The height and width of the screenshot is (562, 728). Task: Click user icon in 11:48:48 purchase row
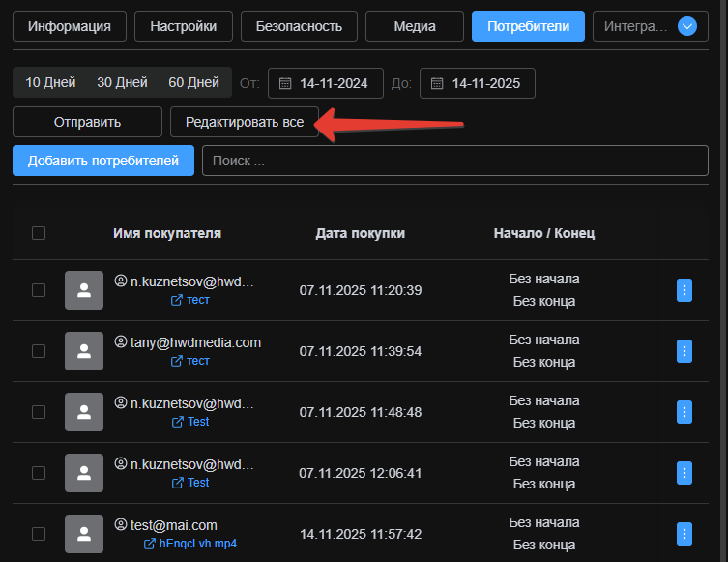point(121,402)
